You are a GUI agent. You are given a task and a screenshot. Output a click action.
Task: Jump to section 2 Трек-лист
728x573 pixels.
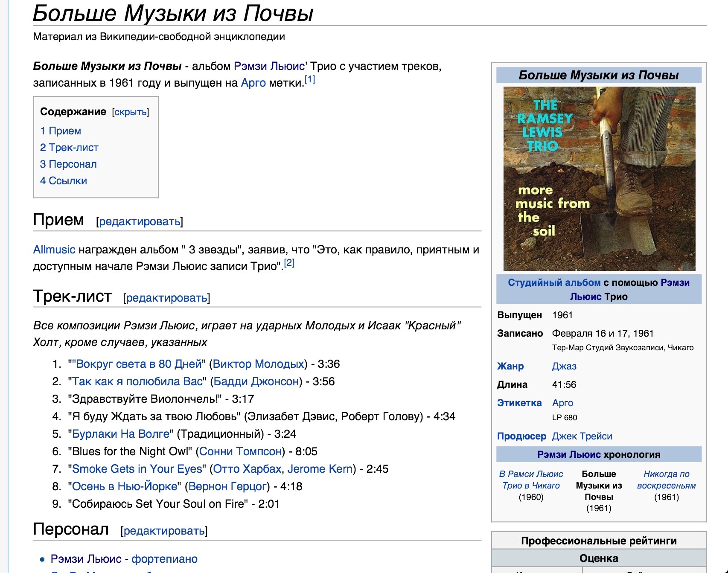click(69, 148)
